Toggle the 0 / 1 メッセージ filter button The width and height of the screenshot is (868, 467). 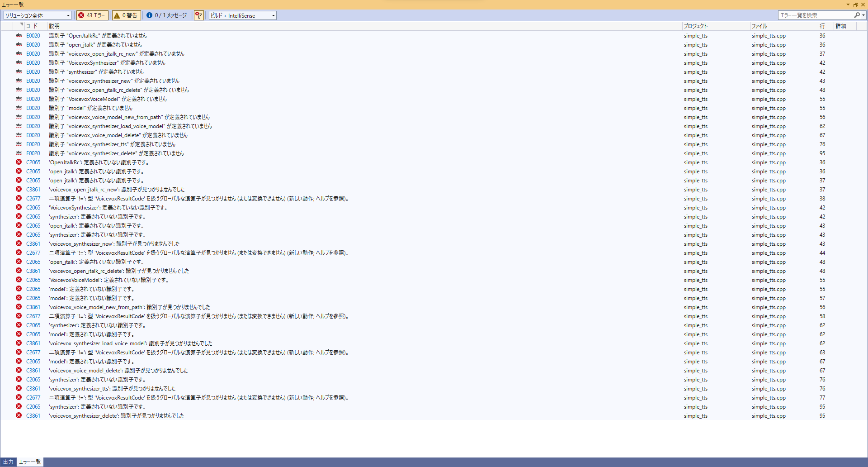(167, 15)
